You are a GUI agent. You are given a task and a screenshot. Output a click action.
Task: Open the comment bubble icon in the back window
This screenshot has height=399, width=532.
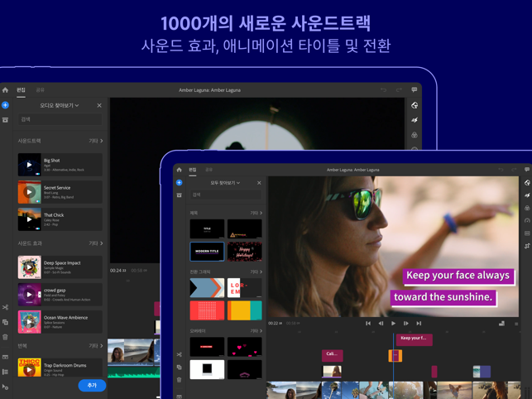pos(415,89)
